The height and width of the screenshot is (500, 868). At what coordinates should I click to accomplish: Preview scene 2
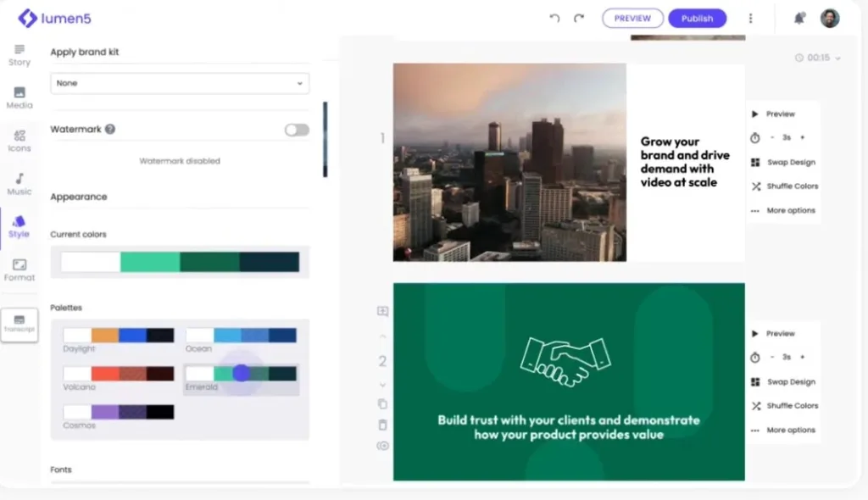773,334
